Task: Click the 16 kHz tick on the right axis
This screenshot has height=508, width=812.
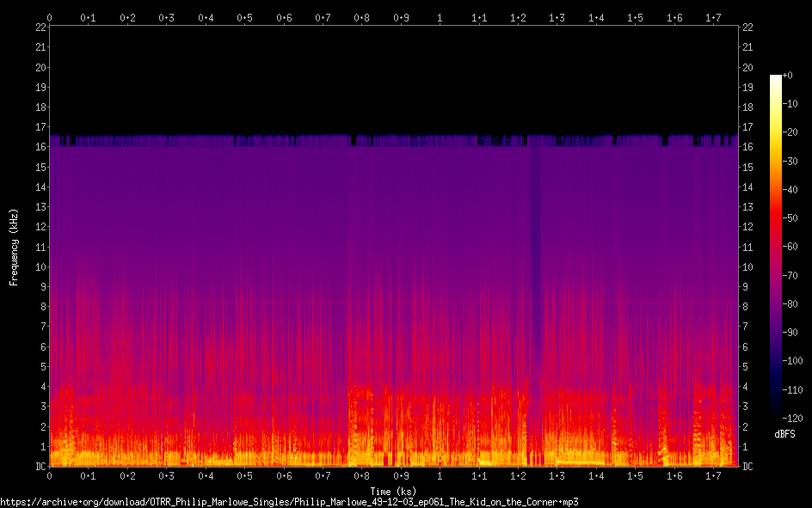Action: (x=747, y=147)
